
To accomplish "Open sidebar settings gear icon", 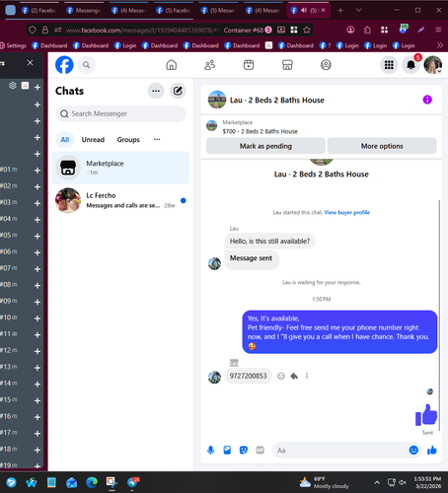I will pos(13,86).
